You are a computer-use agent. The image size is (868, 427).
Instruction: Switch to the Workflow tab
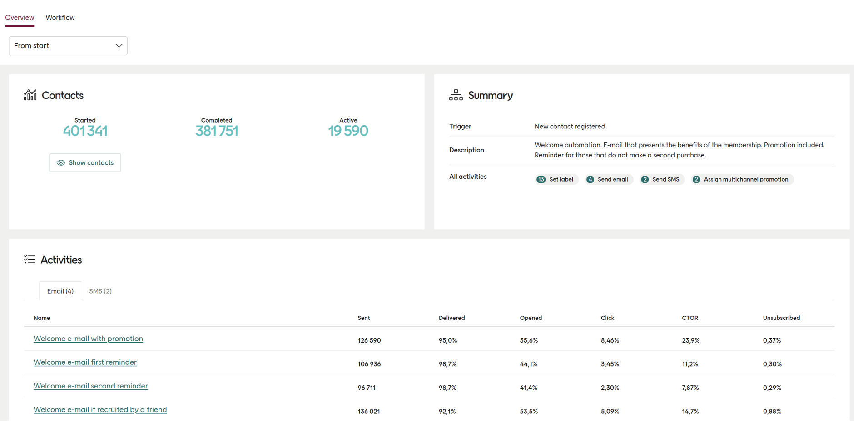click(x=60, y=17)
